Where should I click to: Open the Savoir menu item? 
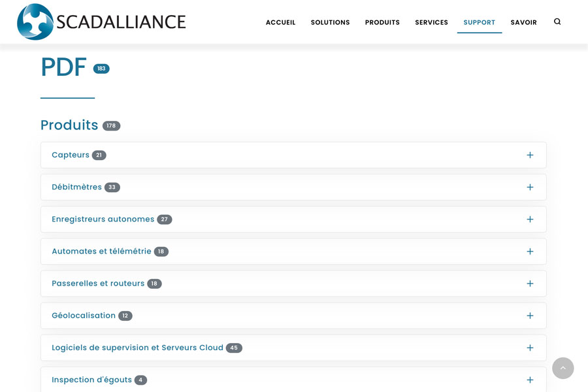click(523, 22)
